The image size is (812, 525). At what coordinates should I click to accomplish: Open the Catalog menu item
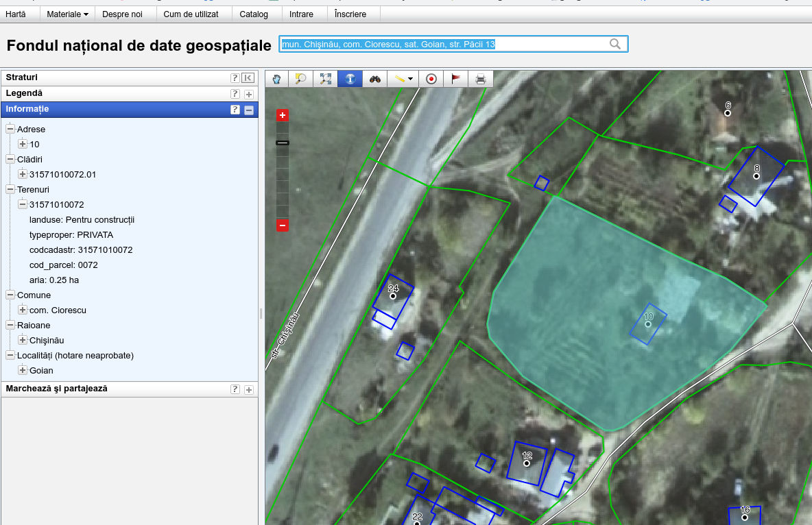click(254, 14)
